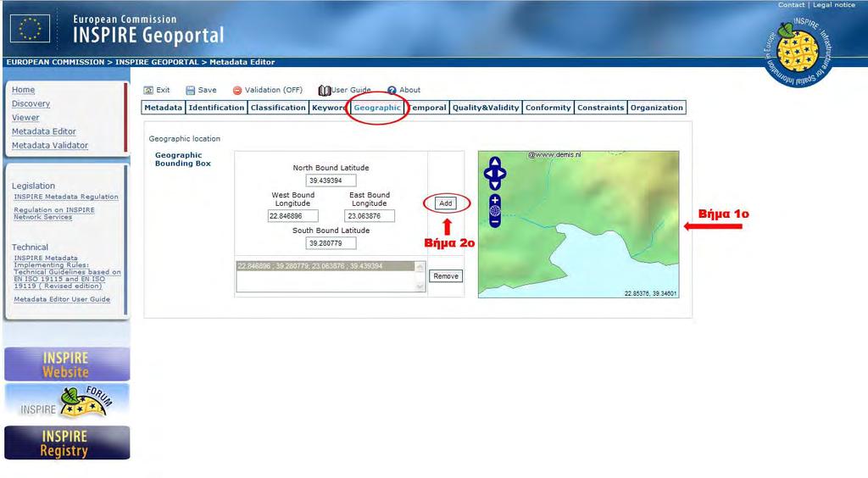
Task: Click the Exit toolbar icon
Action: 148,90
